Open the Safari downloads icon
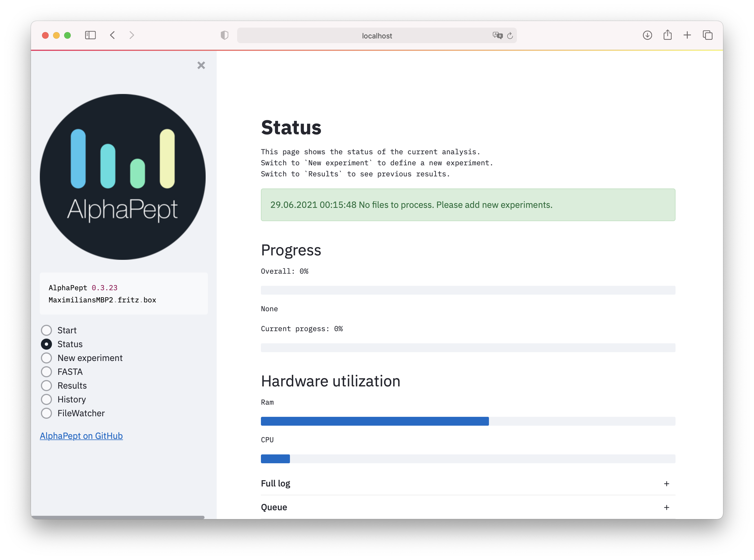 647,35
